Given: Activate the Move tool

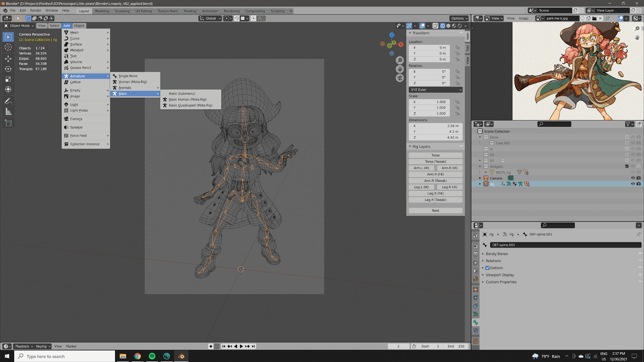Looking at the screenshot, I should pyautogui.click(x=8, y=59).
